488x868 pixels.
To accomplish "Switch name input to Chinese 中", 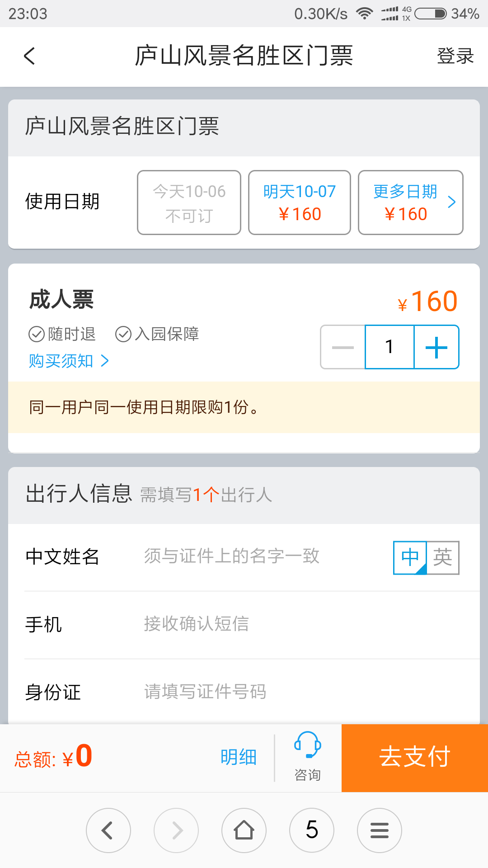I will tap(410, 557).
